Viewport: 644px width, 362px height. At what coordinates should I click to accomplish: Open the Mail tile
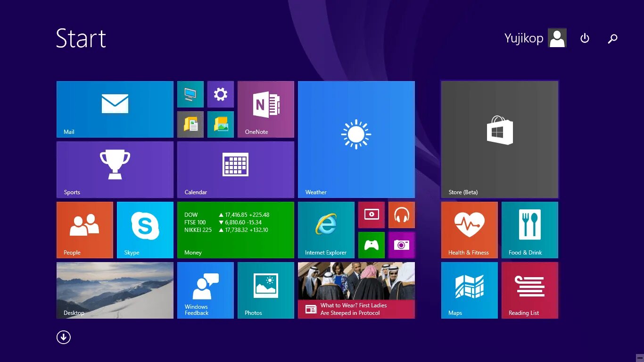coord(115,109)
